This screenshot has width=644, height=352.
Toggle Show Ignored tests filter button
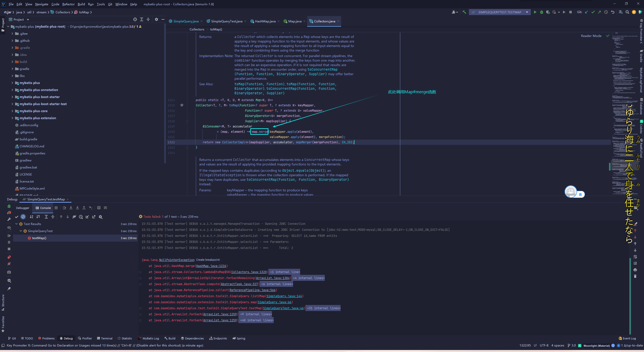pos(23,217)
